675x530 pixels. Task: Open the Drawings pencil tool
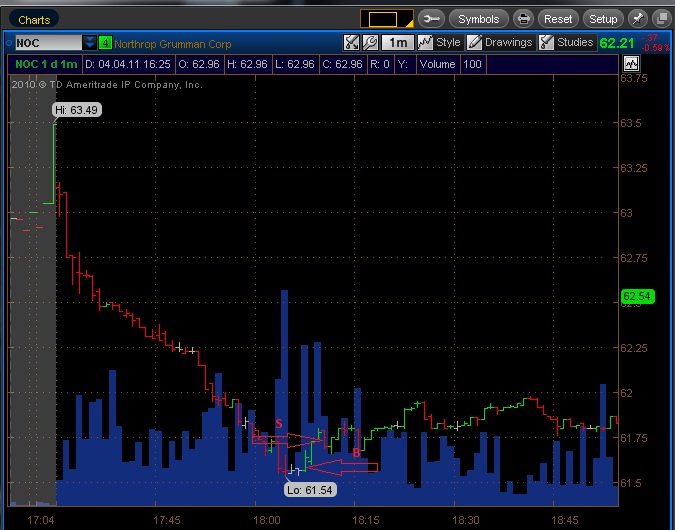[500, 42]
